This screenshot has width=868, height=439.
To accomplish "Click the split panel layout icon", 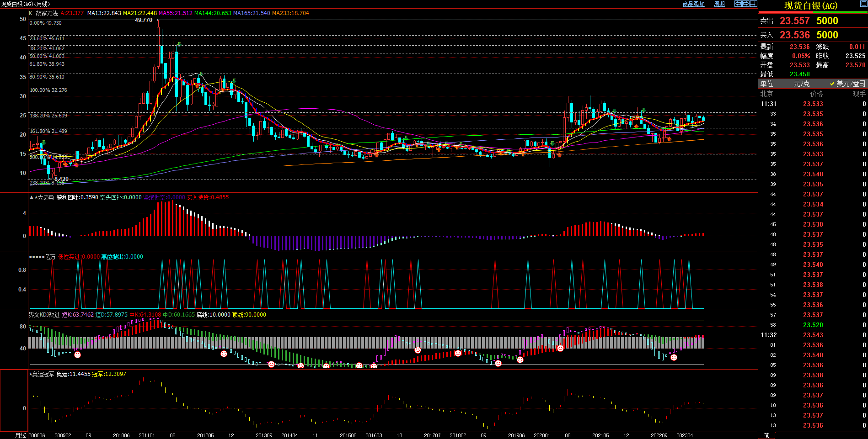I will pos(753,4).
